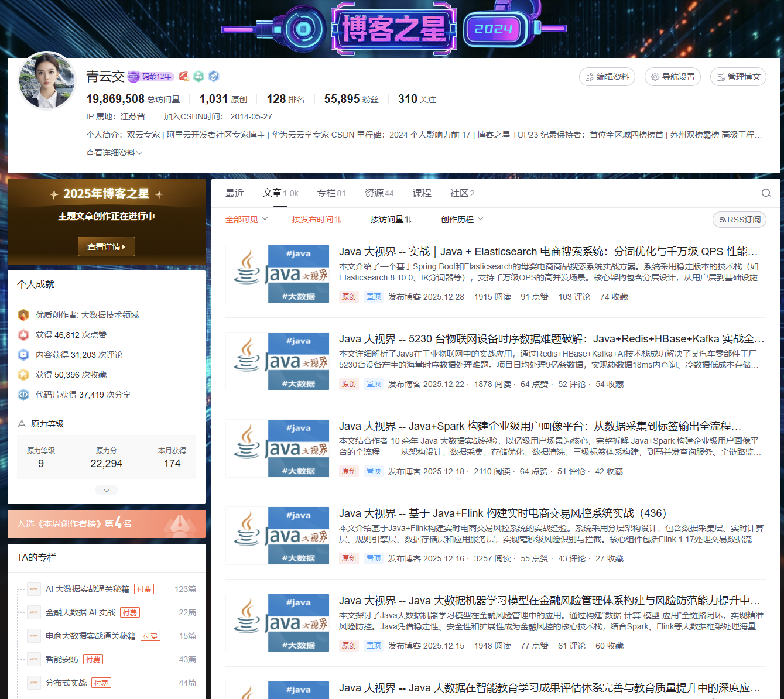Viewport: 784px width, 699px height.
Task: Click column icon for 金融大数据 AI 实战
Action: coord(35,612)
